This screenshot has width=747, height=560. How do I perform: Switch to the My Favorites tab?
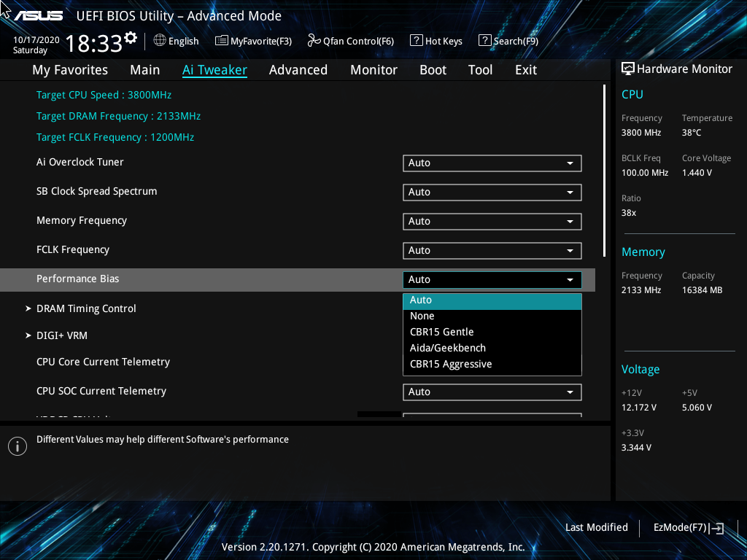coord(70,70)
